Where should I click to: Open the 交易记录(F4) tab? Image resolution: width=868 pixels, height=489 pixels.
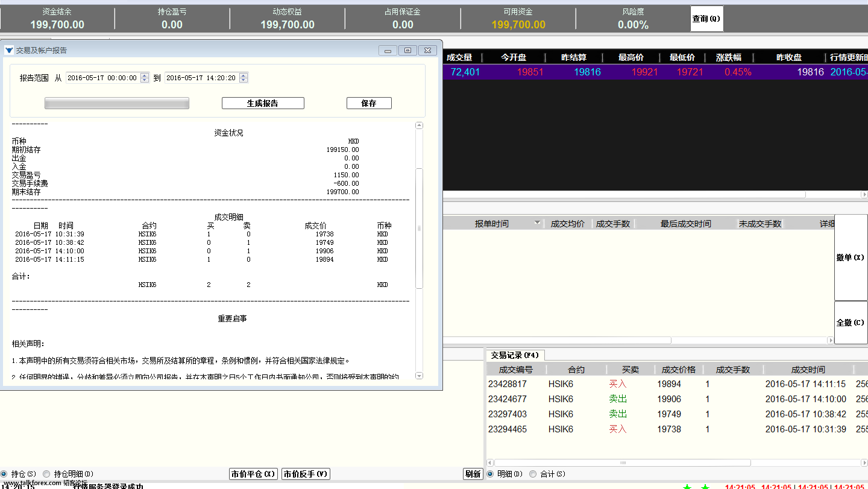coord(515,355)
